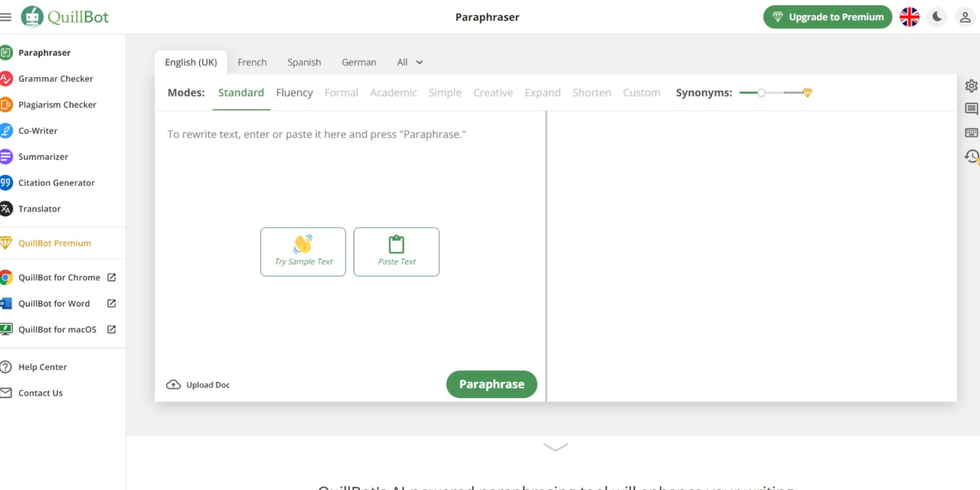
Task: Switch to the Translator tool
Action: pyautogui.click(x=39, y=209)
